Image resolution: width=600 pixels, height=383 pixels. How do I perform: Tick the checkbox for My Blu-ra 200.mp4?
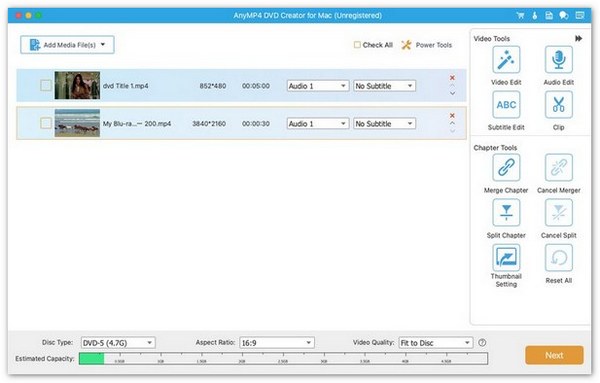click(x=46, y=123)
